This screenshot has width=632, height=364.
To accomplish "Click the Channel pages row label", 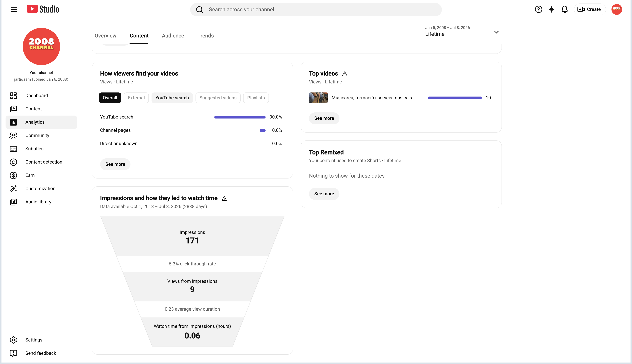I will 115,130.
